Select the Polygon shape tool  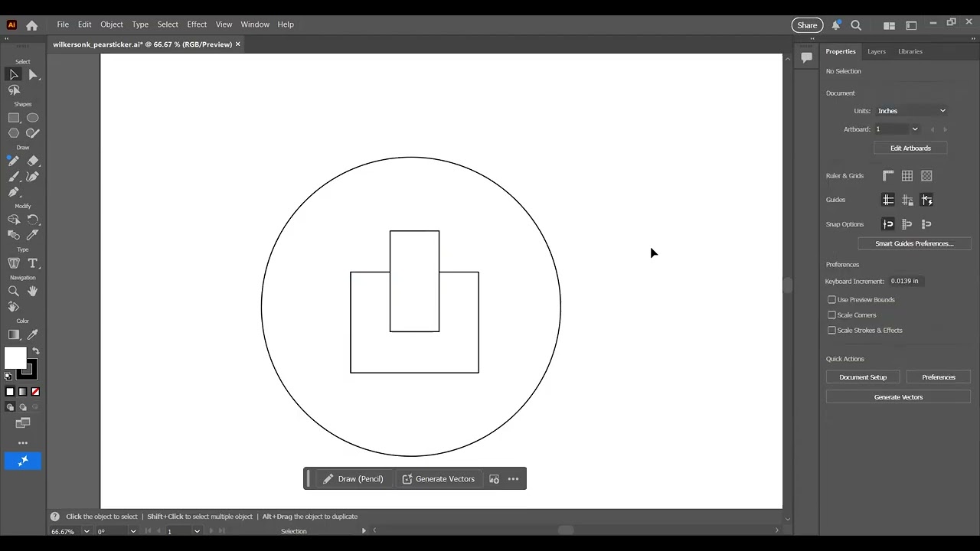[x=14, y=133]
